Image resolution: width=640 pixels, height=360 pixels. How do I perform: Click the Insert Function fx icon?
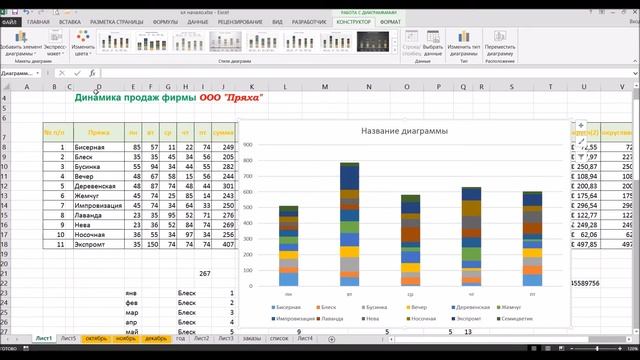pos(93,73)
